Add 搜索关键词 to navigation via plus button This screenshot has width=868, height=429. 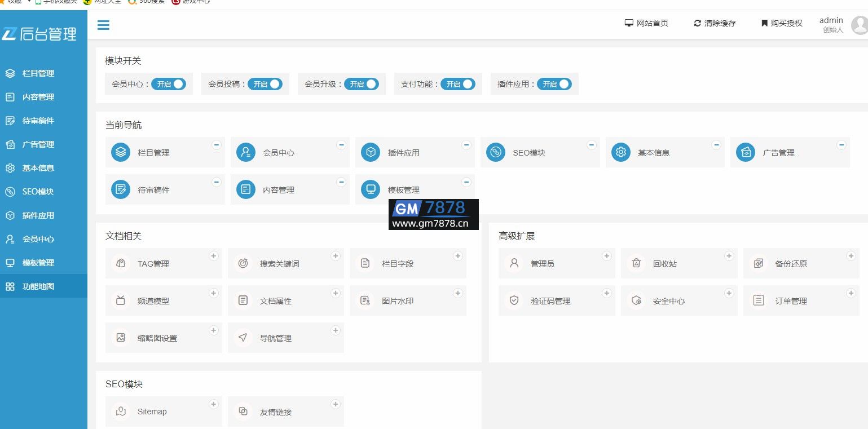click(x=336, y=256)
